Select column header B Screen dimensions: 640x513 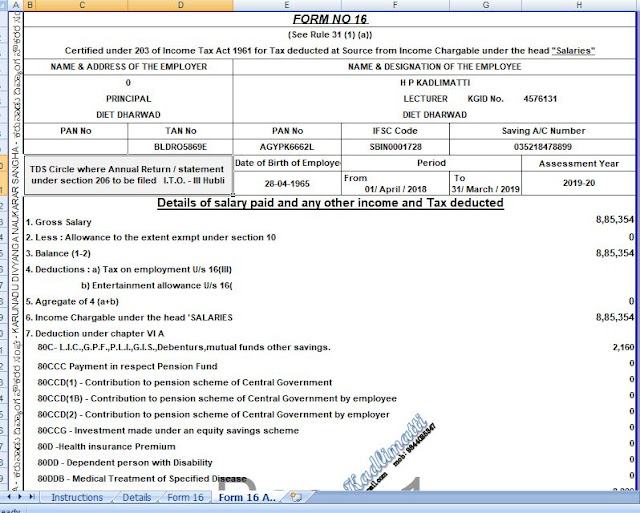[x=30, y=5]
